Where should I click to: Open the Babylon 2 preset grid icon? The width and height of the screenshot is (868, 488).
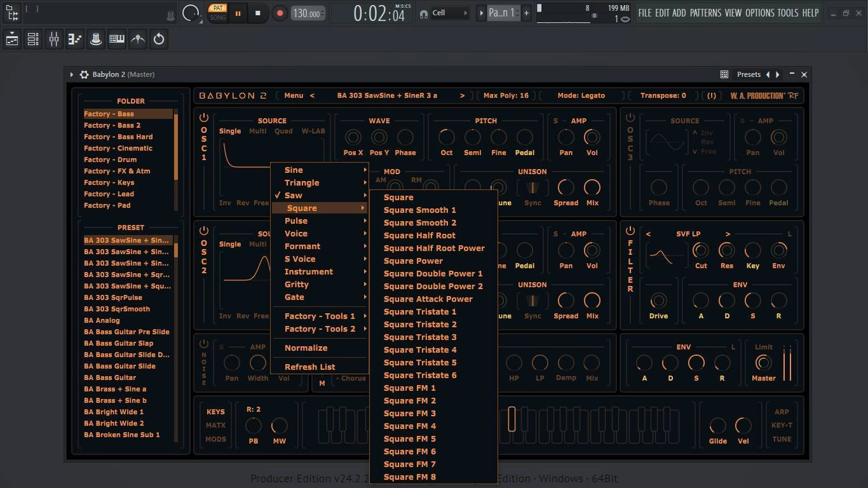tap(724, 74)
